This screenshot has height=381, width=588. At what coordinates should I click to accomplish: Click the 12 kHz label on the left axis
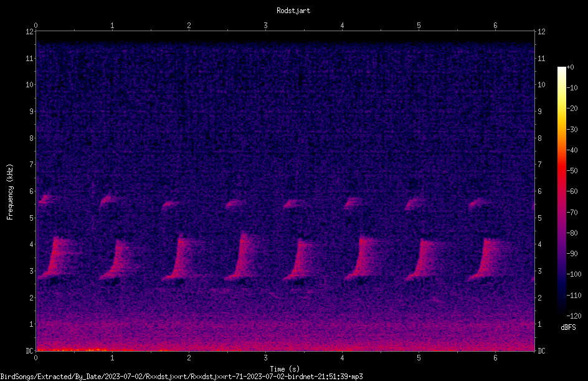pyautogui.click(x=29, y=32)
